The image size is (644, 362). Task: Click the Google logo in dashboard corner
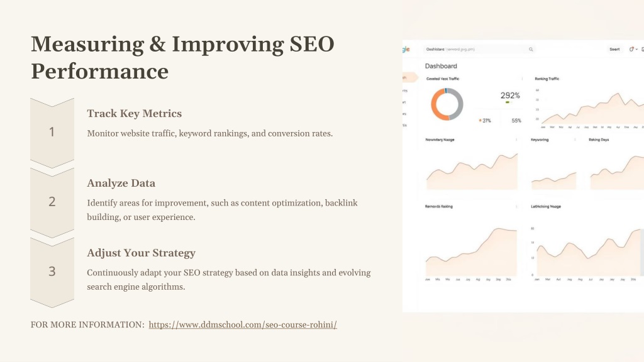click(406, 49)
